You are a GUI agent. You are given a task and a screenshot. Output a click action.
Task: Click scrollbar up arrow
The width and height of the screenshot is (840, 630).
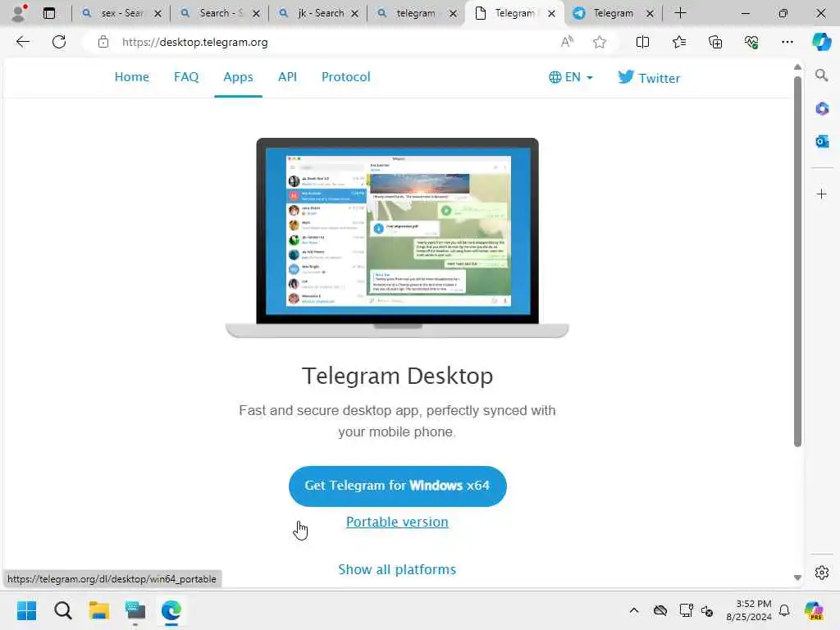click(797, 67)
